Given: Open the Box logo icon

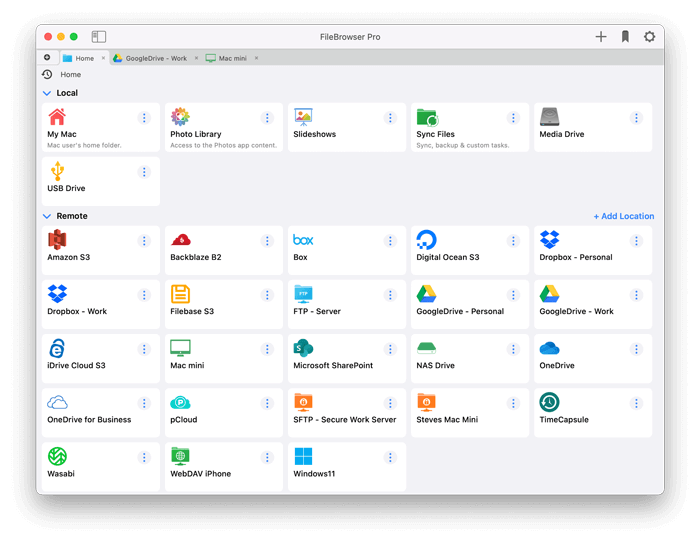Looking at the screenshot, I should click(303, 240).
